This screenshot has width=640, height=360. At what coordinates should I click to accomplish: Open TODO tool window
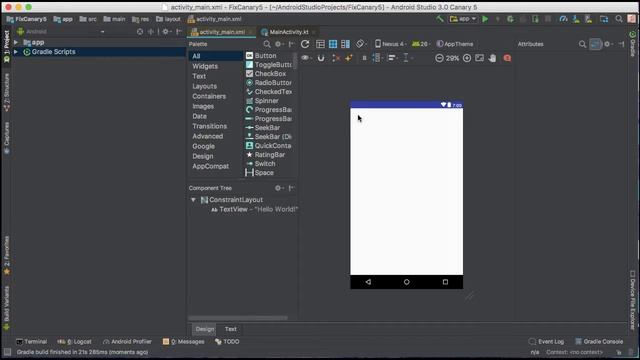(x=227, y=342)
